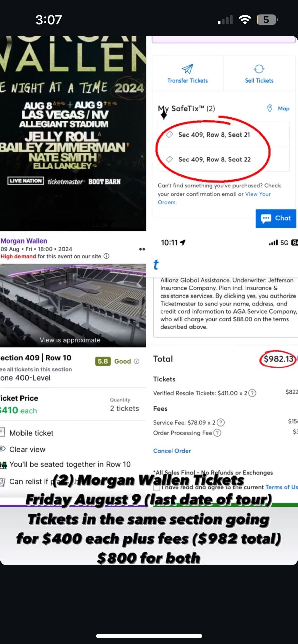Open the Map pin icon
298x644 pixels.
pos(269,108)
